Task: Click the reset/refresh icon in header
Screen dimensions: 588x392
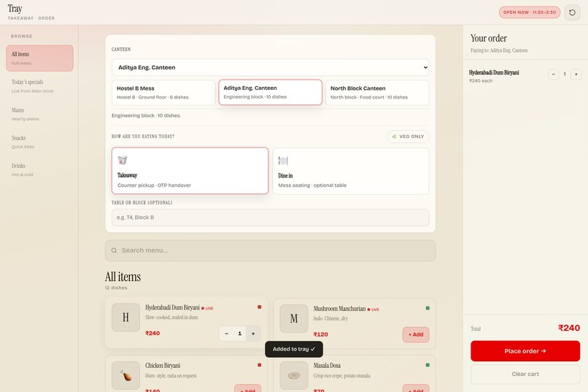Action: click(x=572, y=12)
